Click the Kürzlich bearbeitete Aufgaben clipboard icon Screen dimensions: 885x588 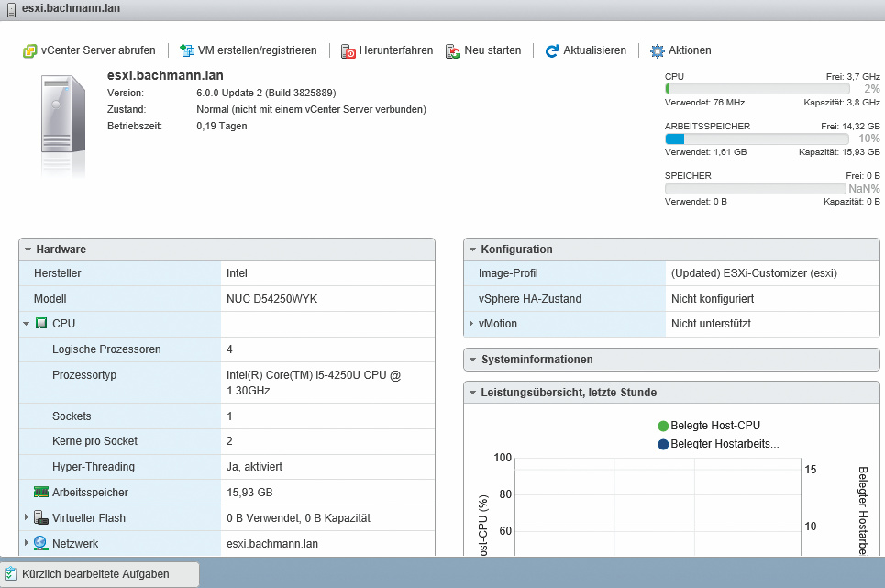11,574
